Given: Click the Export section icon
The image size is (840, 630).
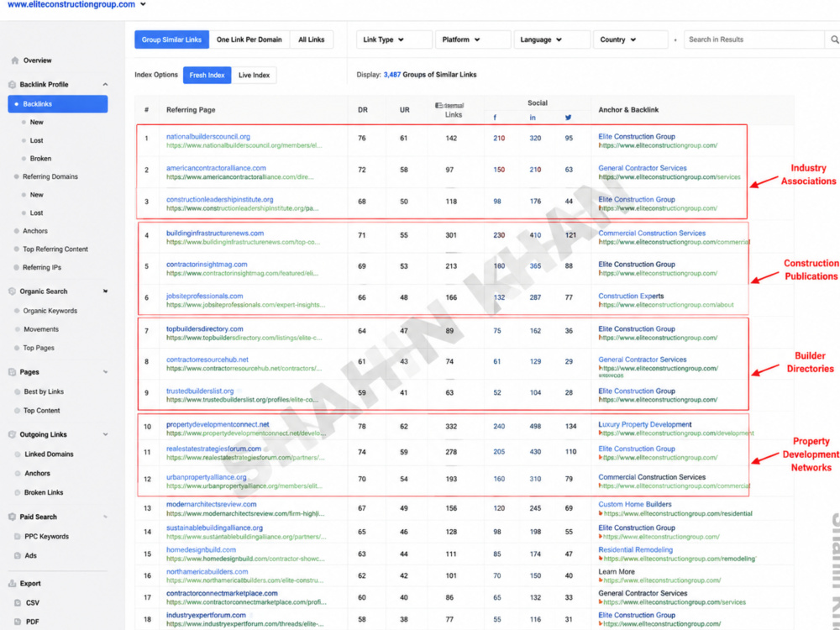Looking at the screenshot, I should tap(13, 584).
